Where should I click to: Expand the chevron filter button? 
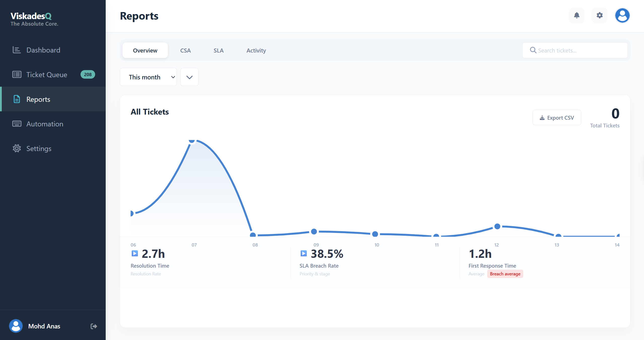point(189,77)
